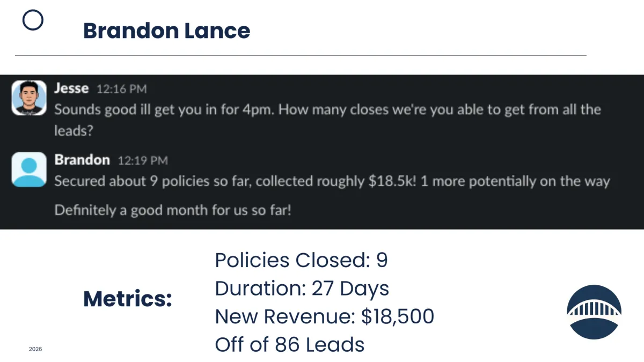Select the Policies Closed: 9 line

pyautogui.click(x=301, y=261)
